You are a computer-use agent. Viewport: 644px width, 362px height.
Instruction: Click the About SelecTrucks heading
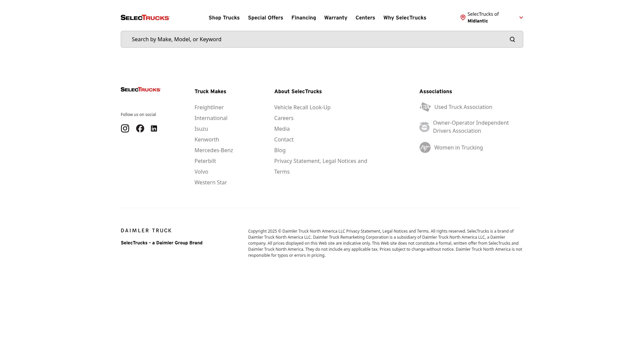click(x=298, y=91)
